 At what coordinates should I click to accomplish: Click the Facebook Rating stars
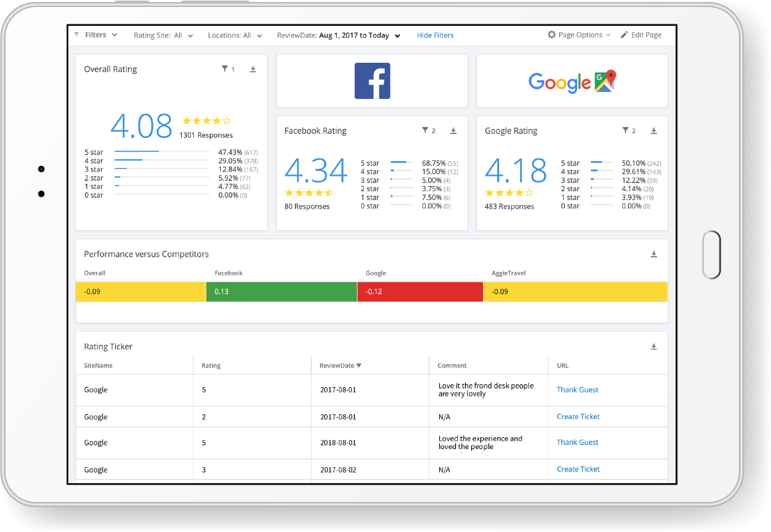[309, 192]
